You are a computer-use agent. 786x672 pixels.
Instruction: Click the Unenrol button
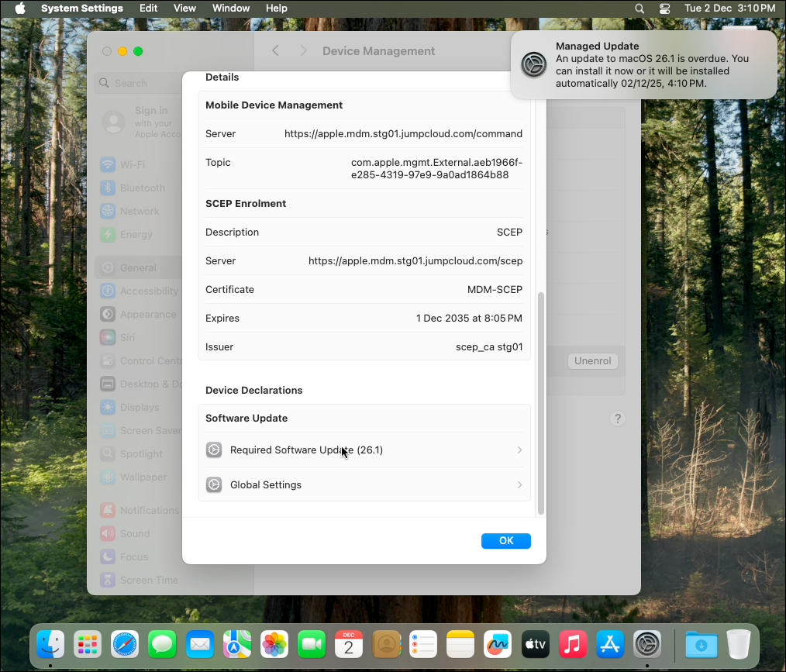coord(592,360)
